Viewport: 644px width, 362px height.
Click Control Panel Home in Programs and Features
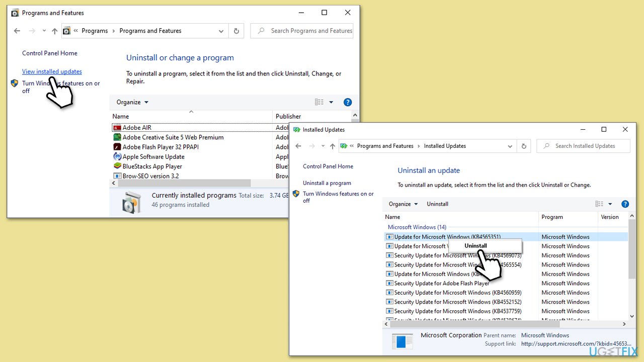pos(50,53)
